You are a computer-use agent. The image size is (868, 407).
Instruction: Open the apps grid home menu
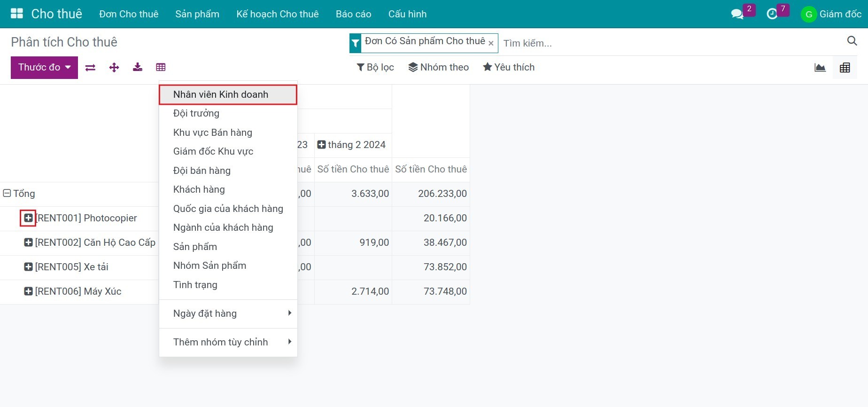point(17,14)
